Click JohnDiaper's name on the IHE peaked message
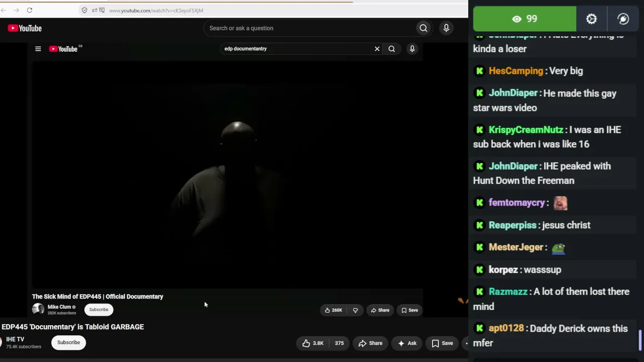644x362 pixels. (513, 166)
